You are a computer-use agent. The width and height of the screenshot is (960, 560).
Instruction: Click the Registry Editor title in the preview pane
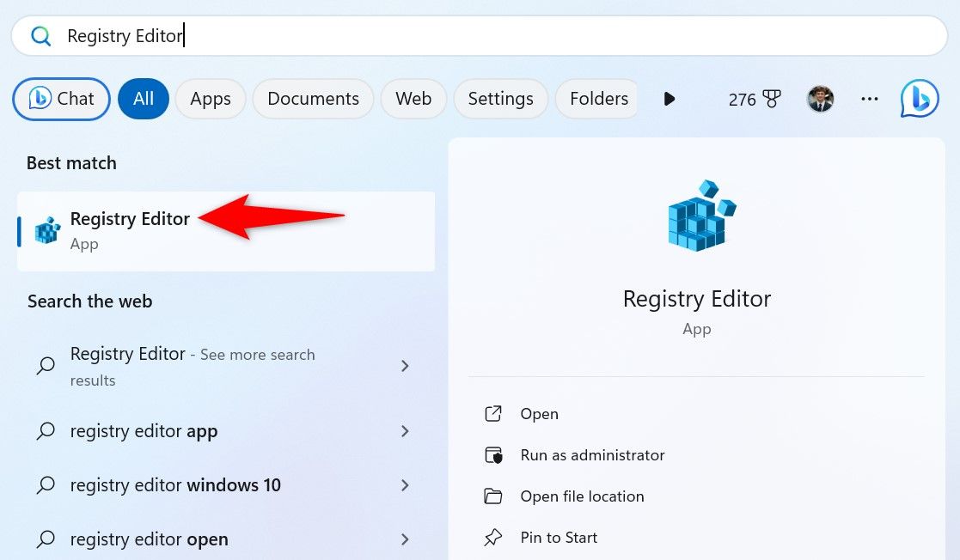point(697,299)
